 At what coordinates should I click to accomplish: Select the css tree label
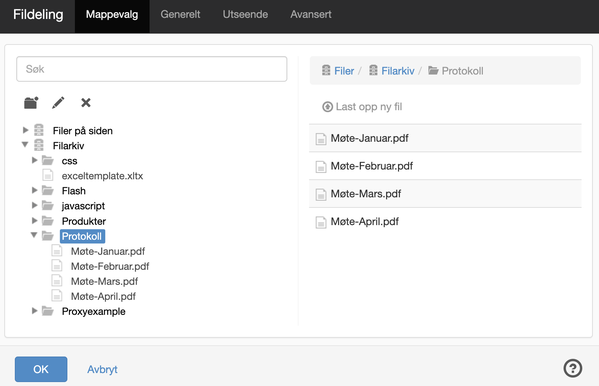(x=70, y=161)
